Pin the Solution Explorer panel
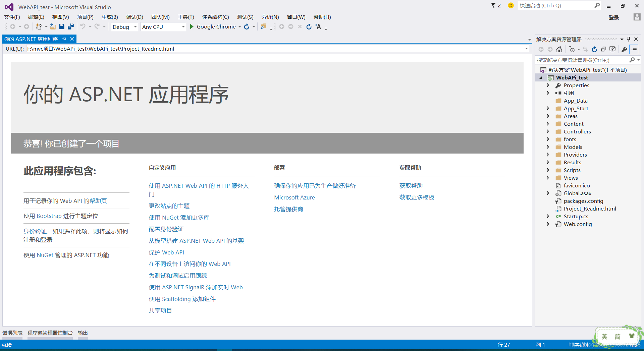This screenshot has height=351, width=644. (x=629, y=39)
